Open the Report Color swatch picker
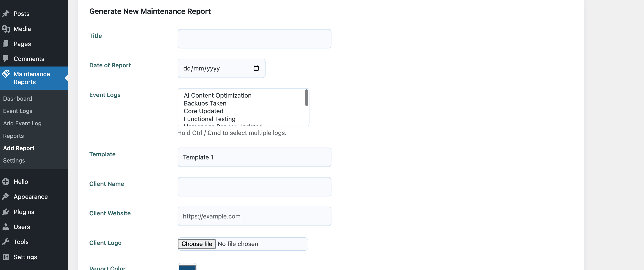This screenshot has height=270, width=644. tap(187, 268)
